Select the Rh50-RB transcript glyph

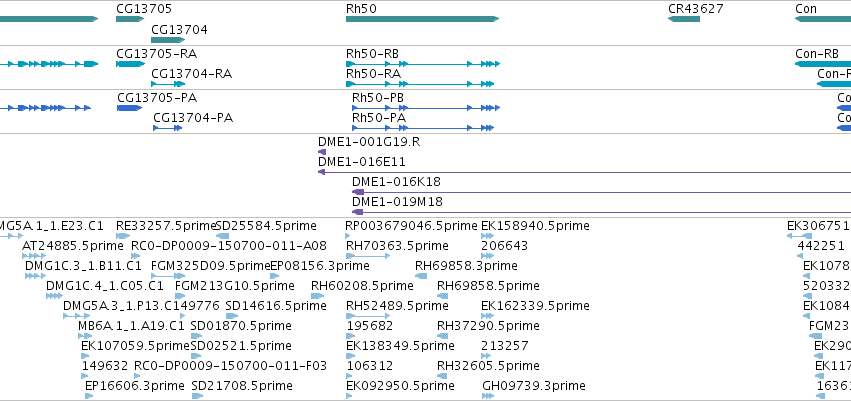pos(423,64)
